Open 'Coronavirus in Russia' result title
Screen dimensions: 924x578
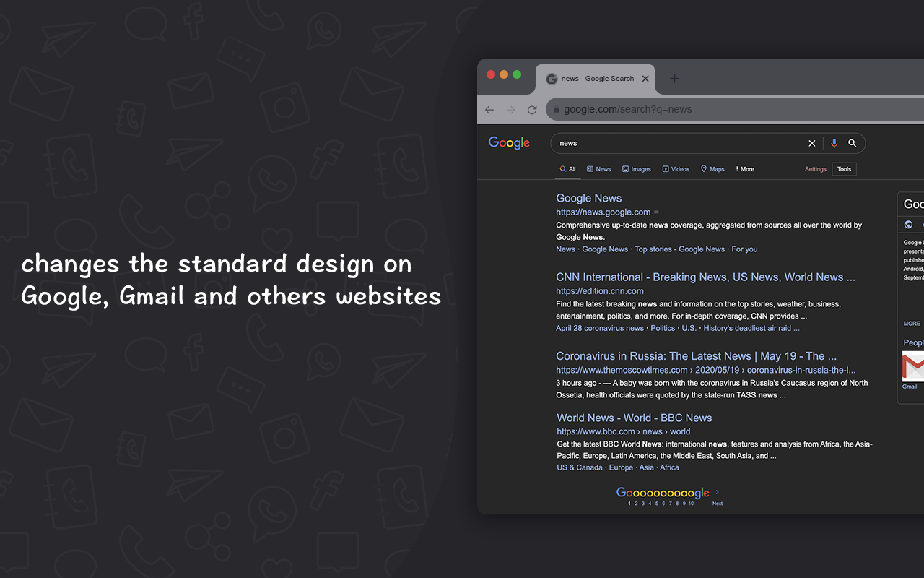[x=696, y=355]
